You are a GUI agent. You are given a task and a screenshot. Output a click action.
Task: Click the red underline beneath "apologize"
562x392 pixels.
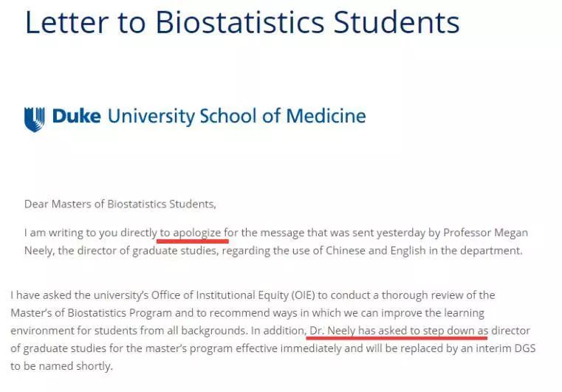coord(193,241)
